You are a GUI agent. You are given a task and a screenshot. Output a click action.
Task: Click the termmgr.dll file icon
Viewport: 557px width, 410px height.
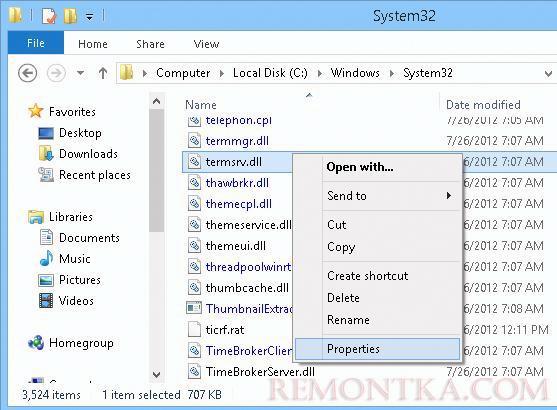pos(194,141)
